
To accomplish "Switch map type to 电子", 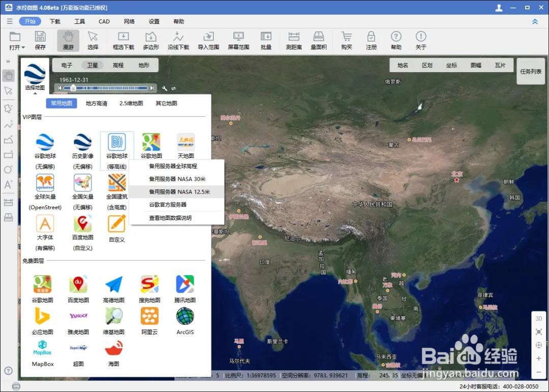I will [x=67, y=65].
